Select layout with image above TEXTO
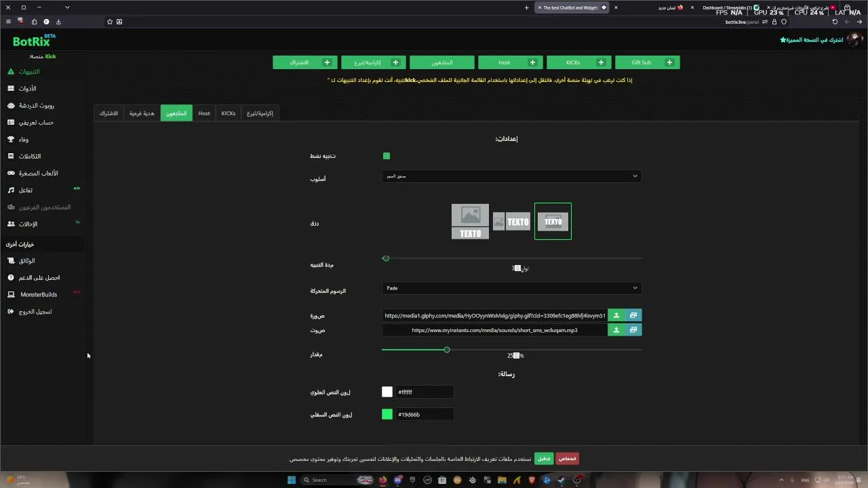The height and width of the screenshot is (488, 868). pyautogui.click(x=470, y=222)
